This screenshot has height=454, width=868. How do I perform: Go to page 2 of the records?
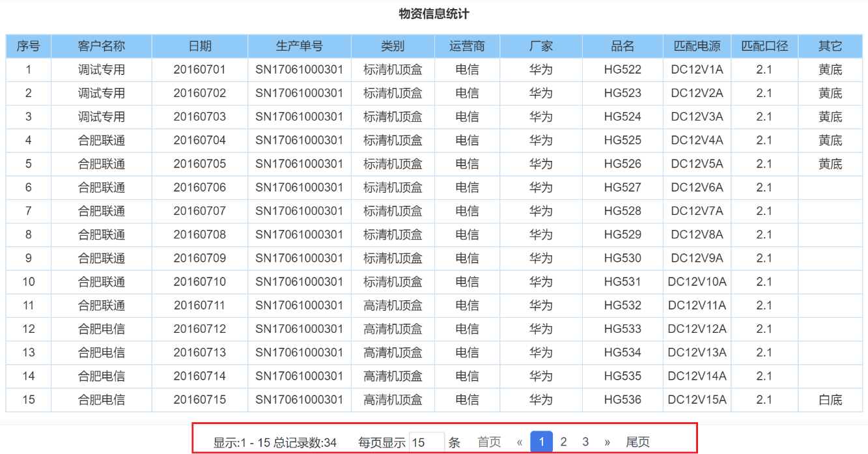[x=563, y=442]
